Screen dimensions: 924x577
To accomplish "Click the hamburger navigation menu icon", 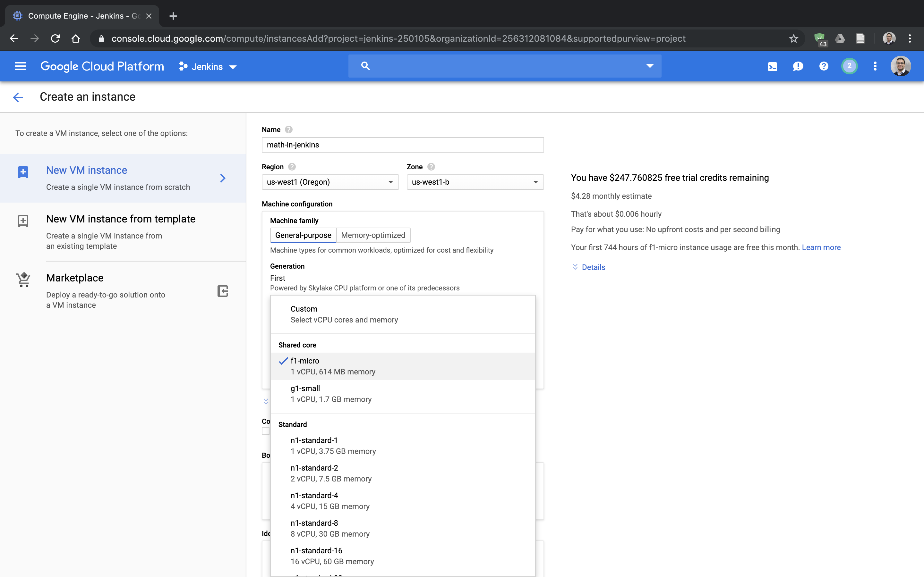I will (x=20, y=66).
